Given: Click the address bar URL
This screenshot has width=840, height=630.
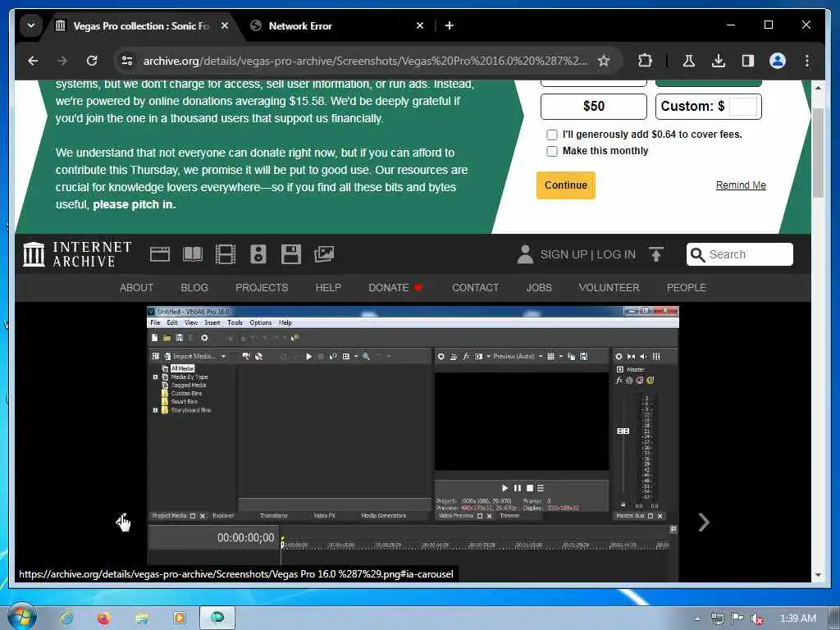Looking at the screenshot, I should point(365,61).
